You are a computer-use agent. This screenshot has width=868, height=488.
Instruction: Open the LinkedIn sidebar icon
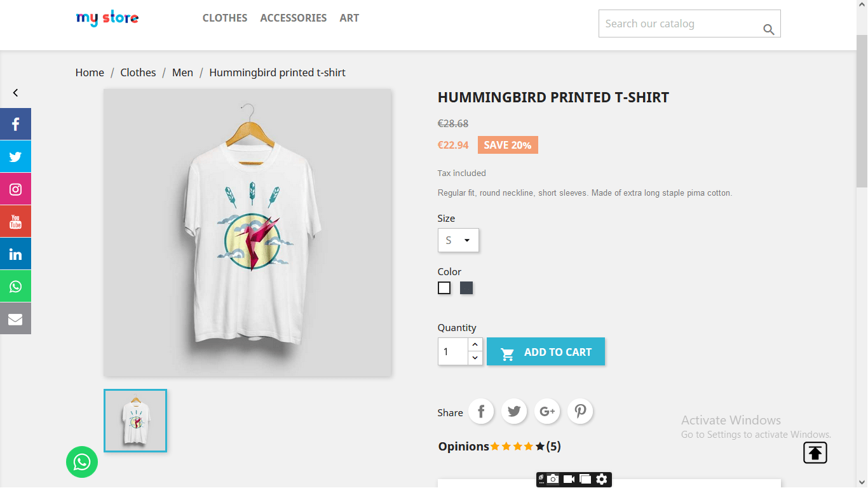(15, 254)
